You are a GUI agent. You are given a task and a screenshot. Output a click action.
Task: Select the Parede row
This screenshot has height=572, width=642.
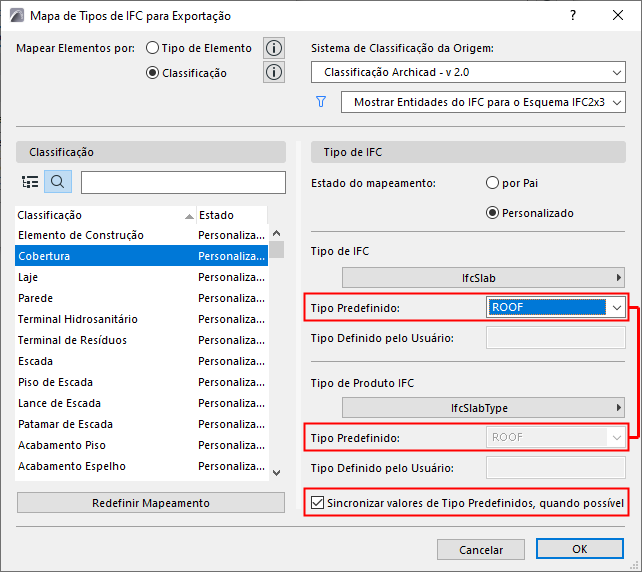pyautogui.click(x=142, y=298)
